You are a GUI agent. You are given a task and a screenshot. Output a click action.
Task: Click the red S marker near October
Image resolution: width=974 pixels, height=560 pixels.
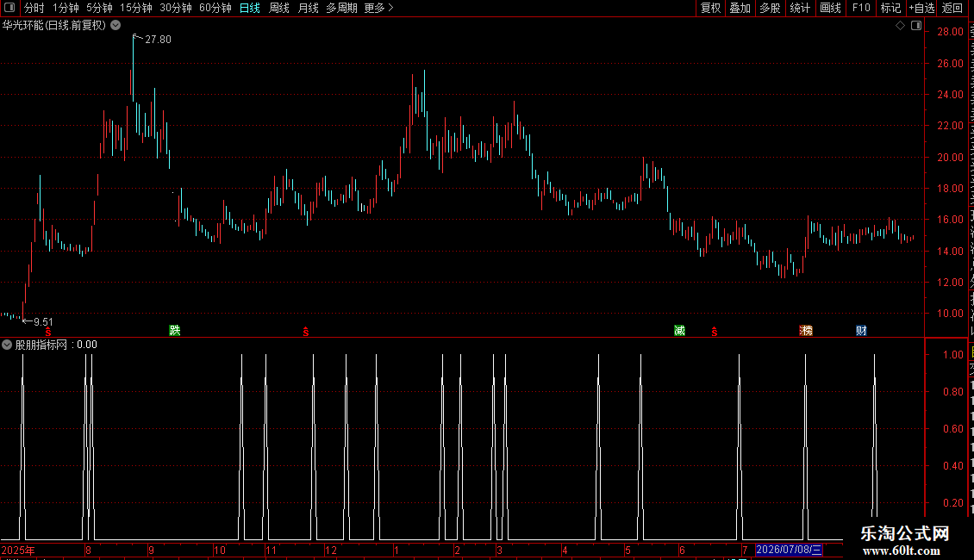click(x=306, y=333)
